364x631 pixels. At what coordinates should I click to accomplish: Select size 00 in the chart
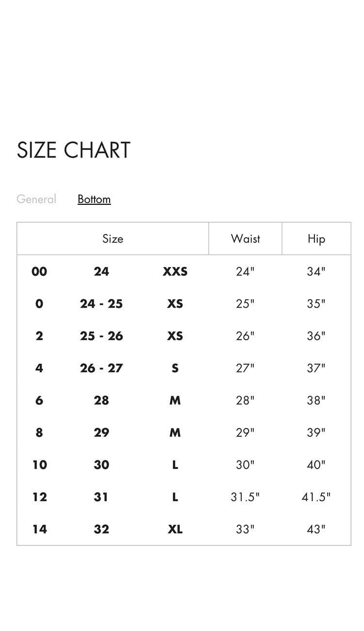(x=39, y=271)
